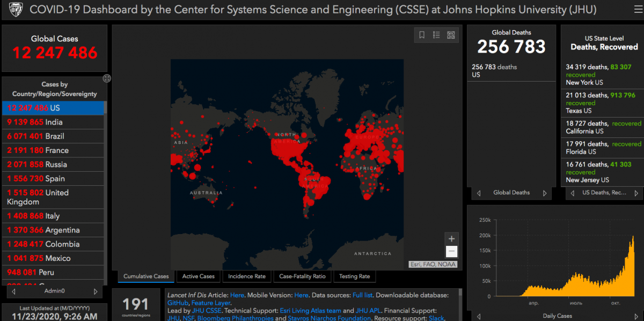The height and width of the screenshot is (321, 644).
Task: Open the map bookmarks icon
Action: click(422, 35)
